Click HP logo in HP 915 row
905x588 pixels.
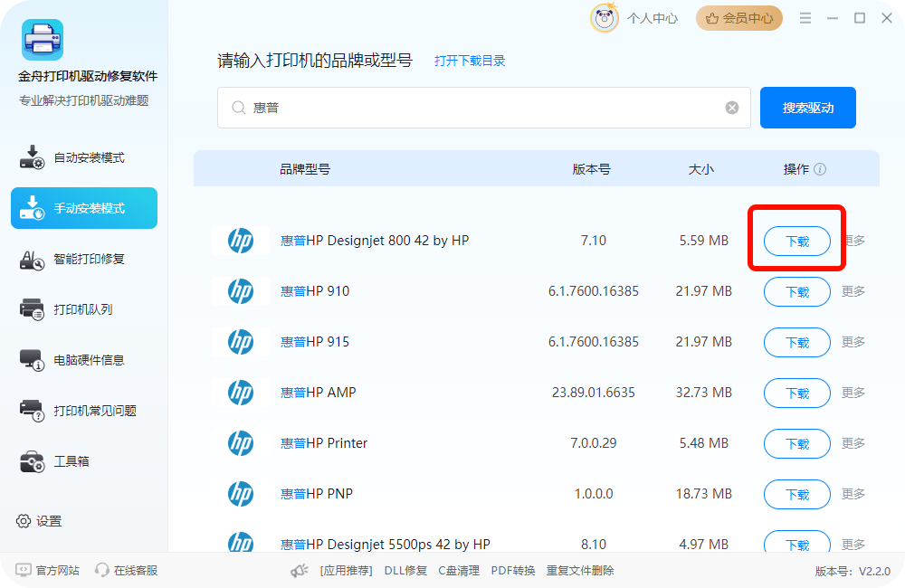[x=241, y=342]
